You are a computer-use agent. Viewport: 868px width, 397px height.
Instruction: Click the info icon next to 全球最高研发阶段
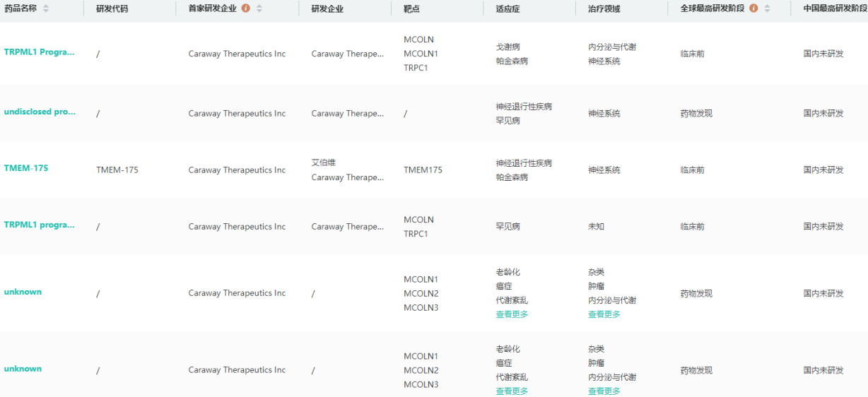pyautogui.click(x=753, y=8)
